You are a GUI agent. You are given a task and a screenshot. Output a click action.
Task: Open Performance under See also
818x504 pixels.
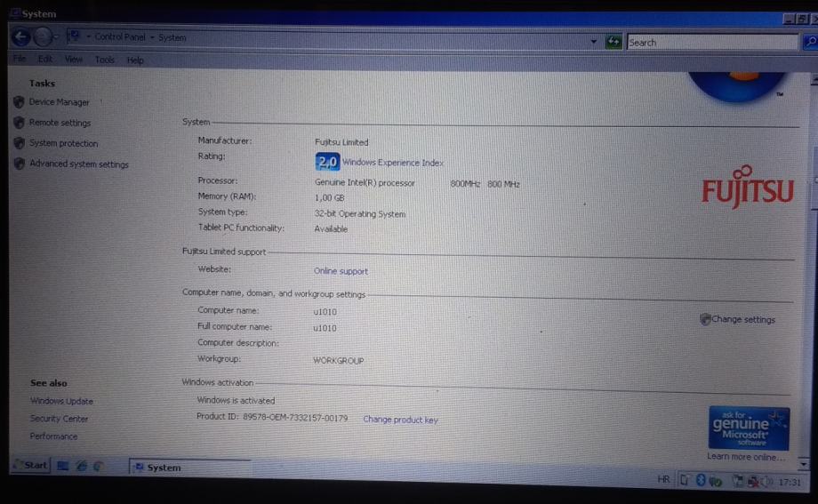53,436
